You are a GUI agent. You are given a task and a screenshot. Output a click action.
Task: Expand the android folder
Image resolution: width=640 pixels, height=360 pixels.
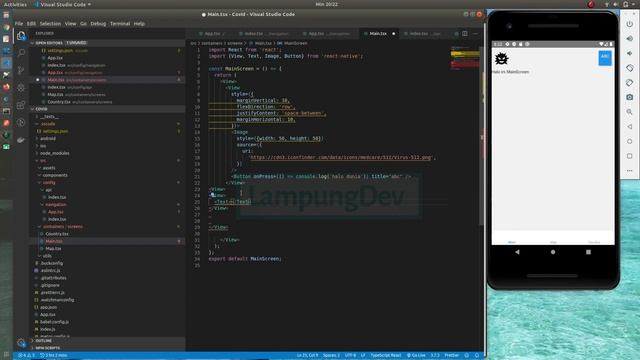(x=48, y=138)
